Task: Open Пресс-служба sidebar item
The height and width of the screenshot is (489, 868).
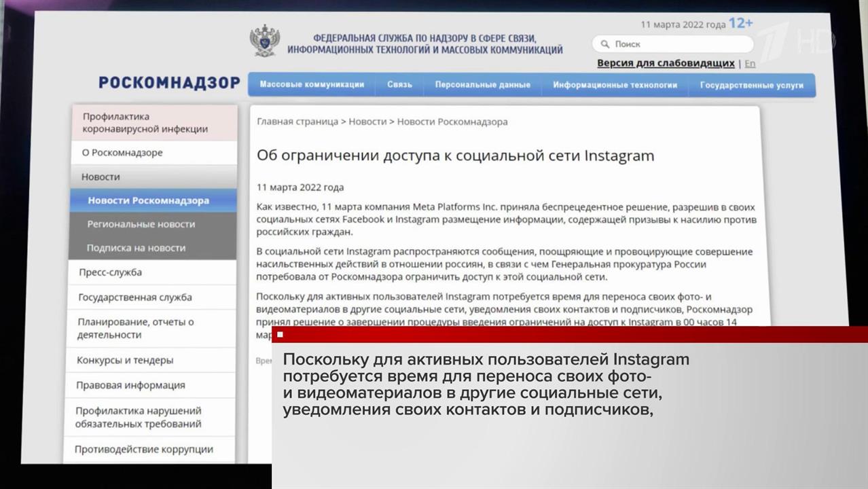Action: coord(152,272)
